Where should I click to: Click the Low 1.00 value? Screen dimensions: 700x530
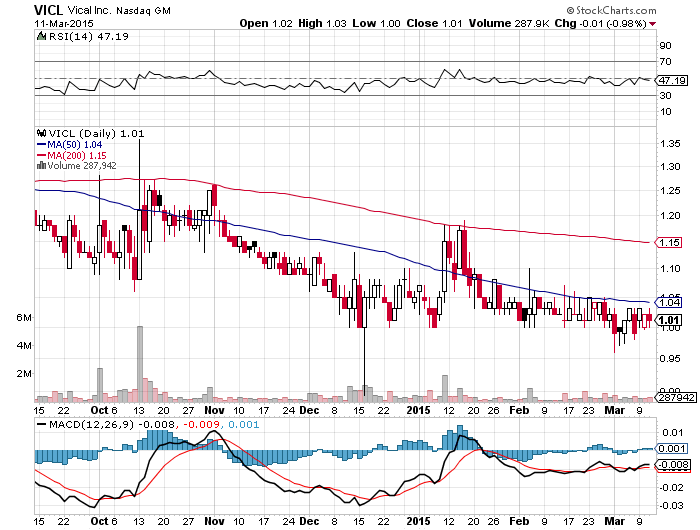click(x=376, y=23)
